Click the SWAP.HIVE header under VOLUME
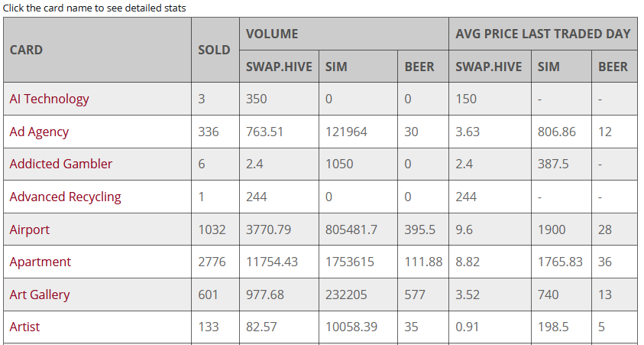644x345 pixels. 279,67
